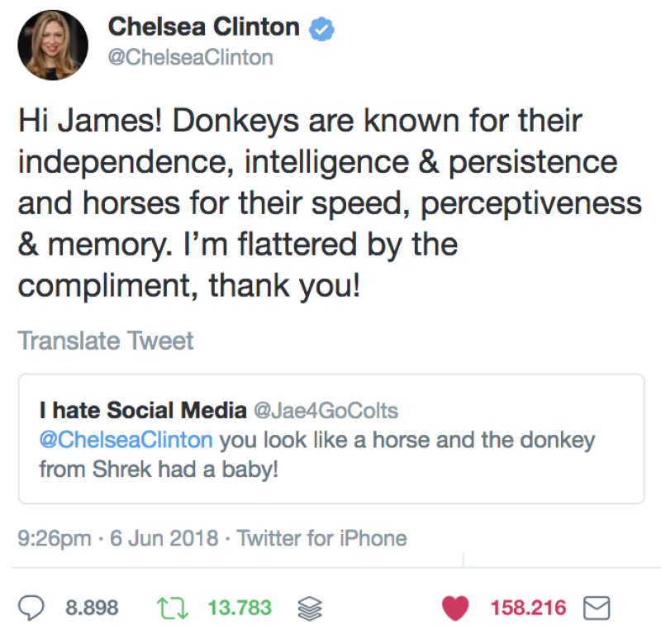Expand the 8.898 replies count
Image resolution: width=661 pixels, height=644 pixels.
point(91,608)
